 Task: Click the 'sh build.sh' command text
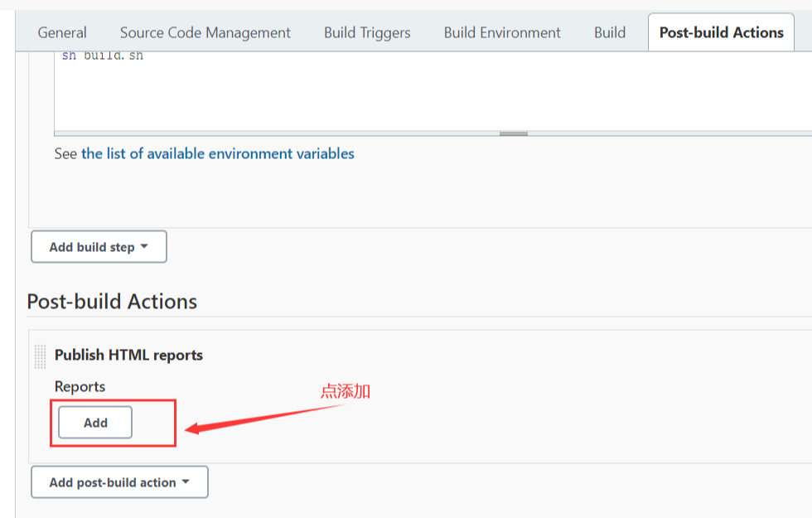(x=103, y=56)
